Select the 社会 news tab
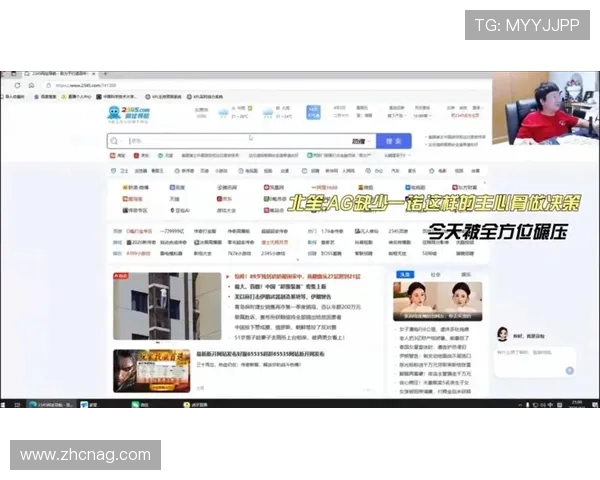This screenshot has width=600, height=480. [x=435, y=274]
